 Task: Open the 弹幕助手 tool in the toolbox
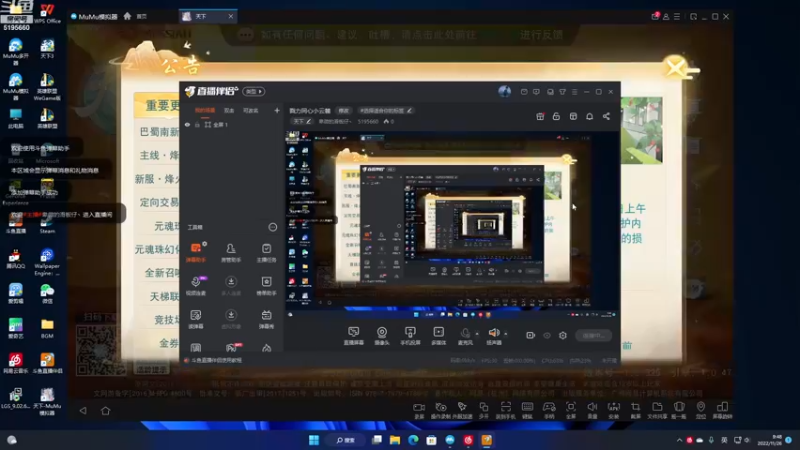coord(196,252)
